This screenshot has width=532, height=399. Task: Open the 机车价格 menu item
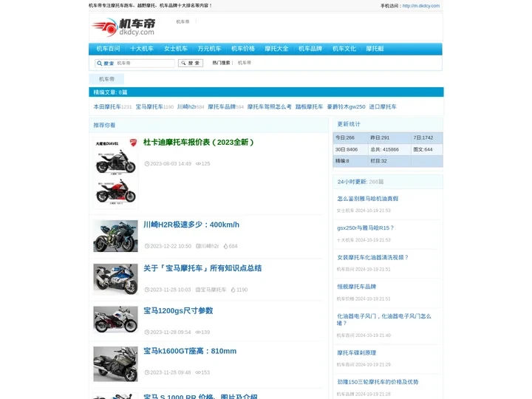[x=243, y=49]
